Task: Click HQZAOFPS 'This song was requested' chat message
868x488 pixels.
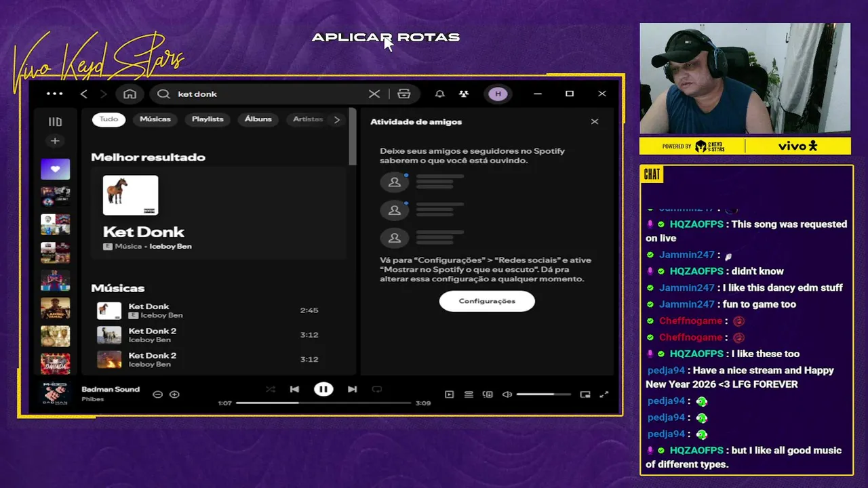Action: coord(747,231)
